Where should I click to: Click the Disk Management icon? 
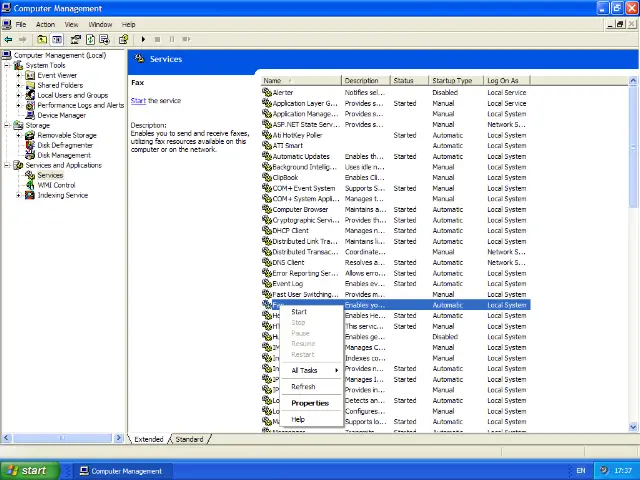(30, 155)
